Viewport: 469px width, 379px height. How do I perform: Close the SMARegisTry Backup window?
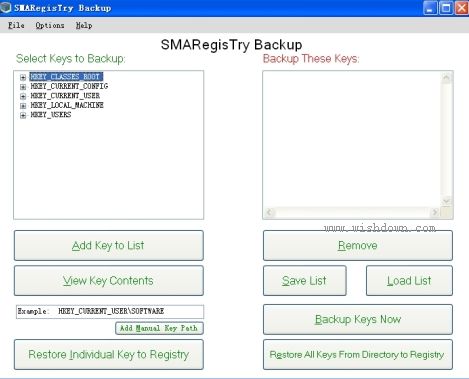tap(462, 8)
